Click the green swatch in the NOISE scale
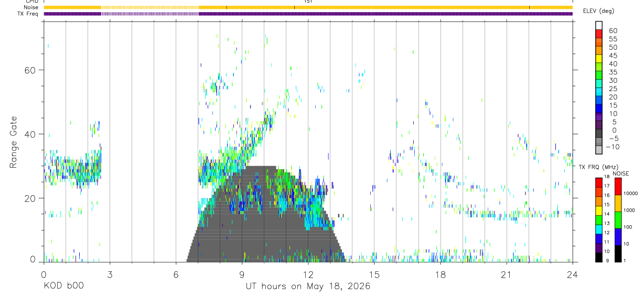The width and height of the screenshot is (644, 297). pos(618,219)
